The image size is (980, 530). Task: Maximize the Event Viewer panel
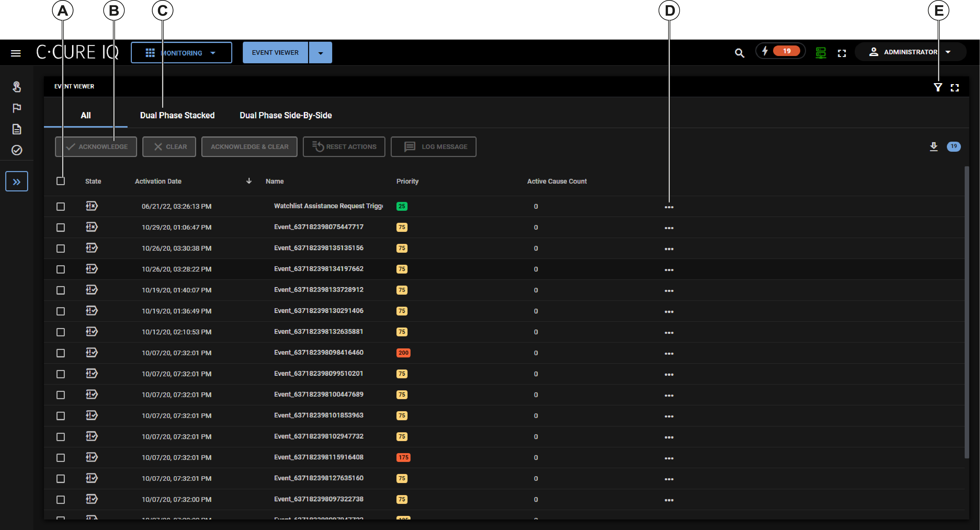954,88
